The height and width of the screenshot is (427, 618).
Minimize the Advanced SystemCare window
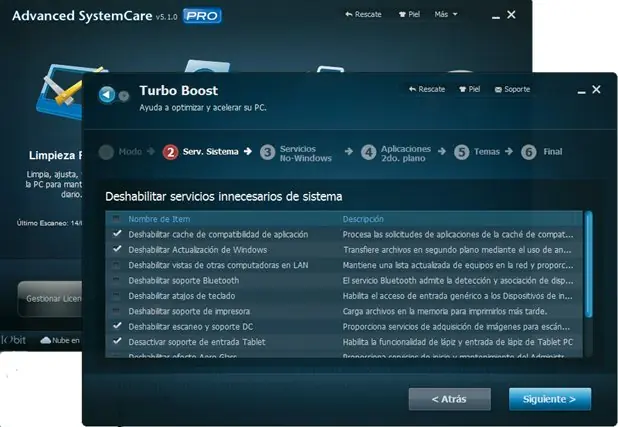tap(496, 17)
